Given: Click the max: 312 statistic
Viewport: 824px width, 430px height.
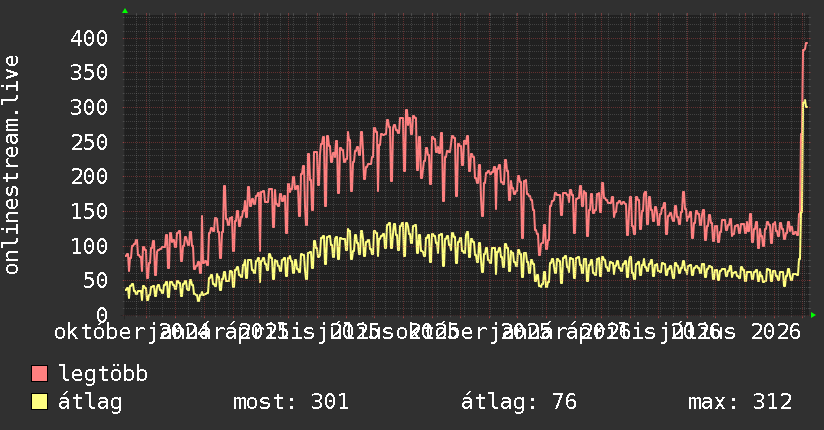Looking at the screenshot, I should click(x=740, y=402).
